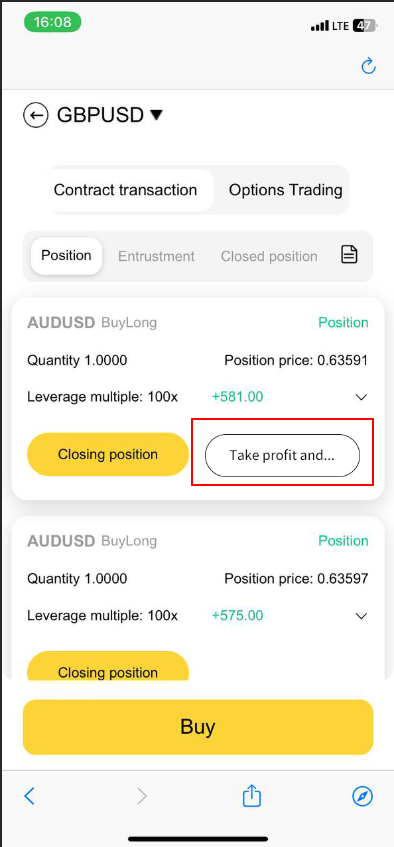Viewport: 394px width, 847px height.
Task: Tap the browser back chevron
Action: [30, 796]
